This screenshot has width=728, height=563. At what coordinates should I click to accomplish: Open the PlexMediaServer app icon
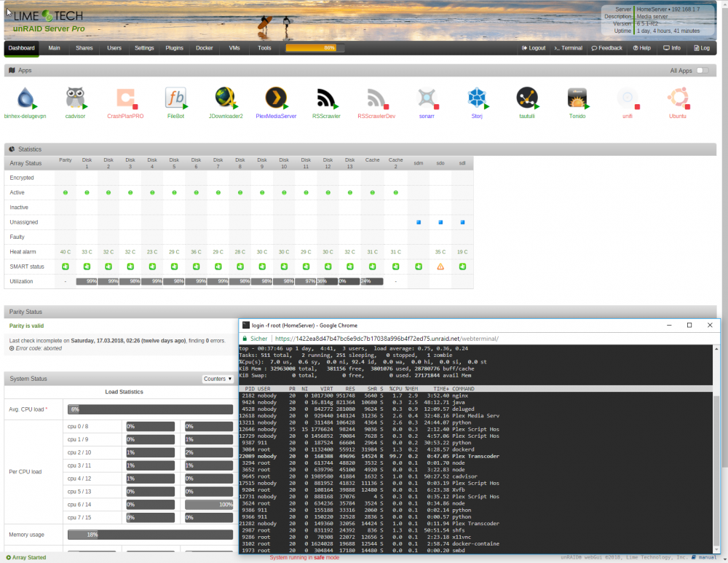276,98
